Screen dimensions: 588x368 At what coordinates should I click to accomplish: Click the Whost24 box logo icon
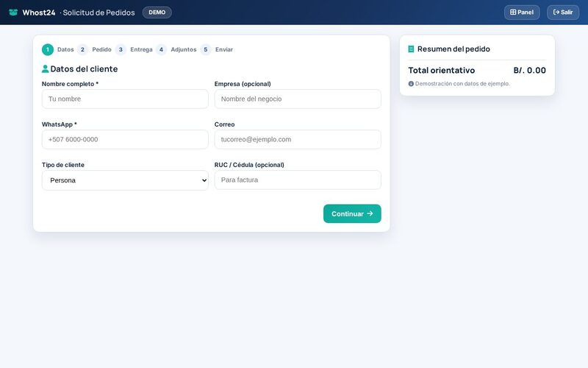pos(13,13)
